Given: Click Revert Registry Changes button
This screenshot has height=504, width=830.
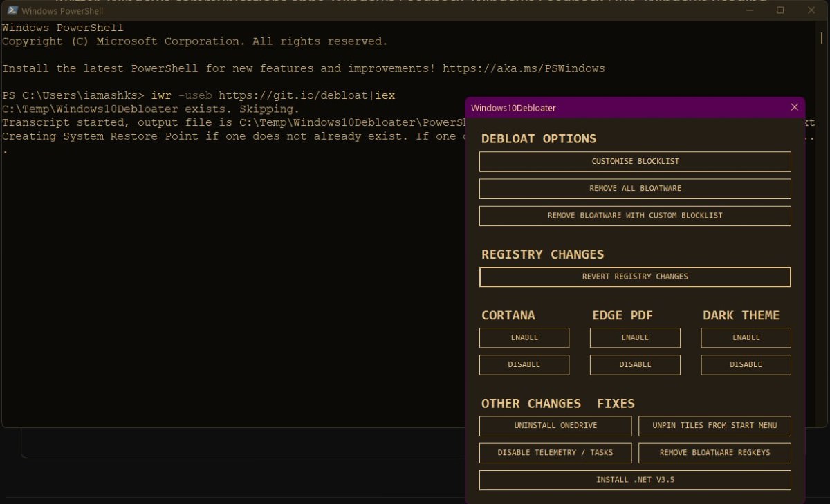Looking at the screenshot, I should coord(635,277).
